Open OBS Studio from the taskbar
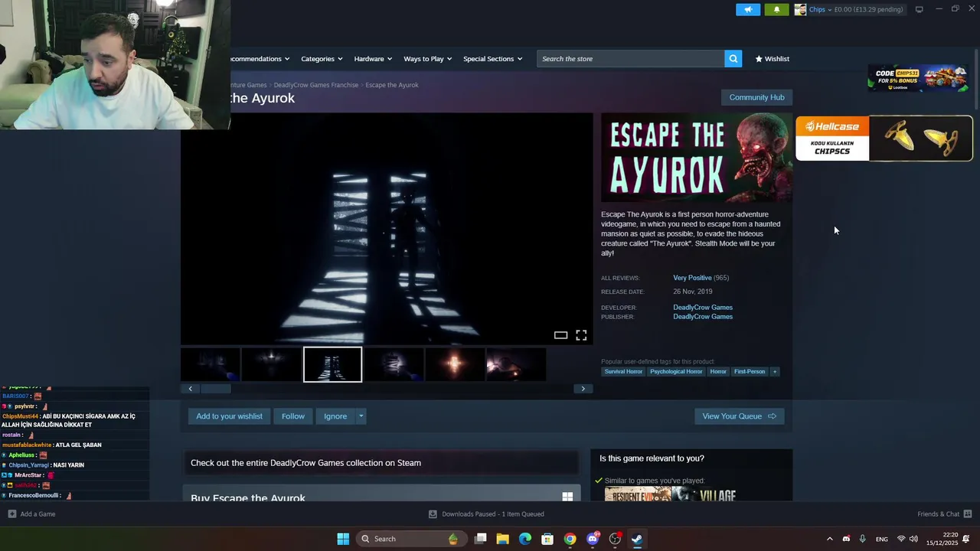Image resolution: width=980 pixels, height=551 pixels. tap(615, 539)
